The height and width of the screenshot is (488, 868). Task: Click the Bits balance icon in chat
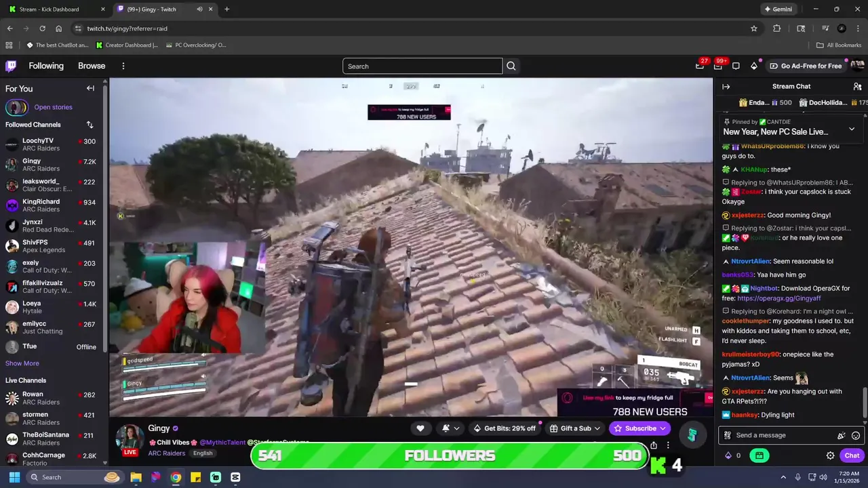pos(728,455)
